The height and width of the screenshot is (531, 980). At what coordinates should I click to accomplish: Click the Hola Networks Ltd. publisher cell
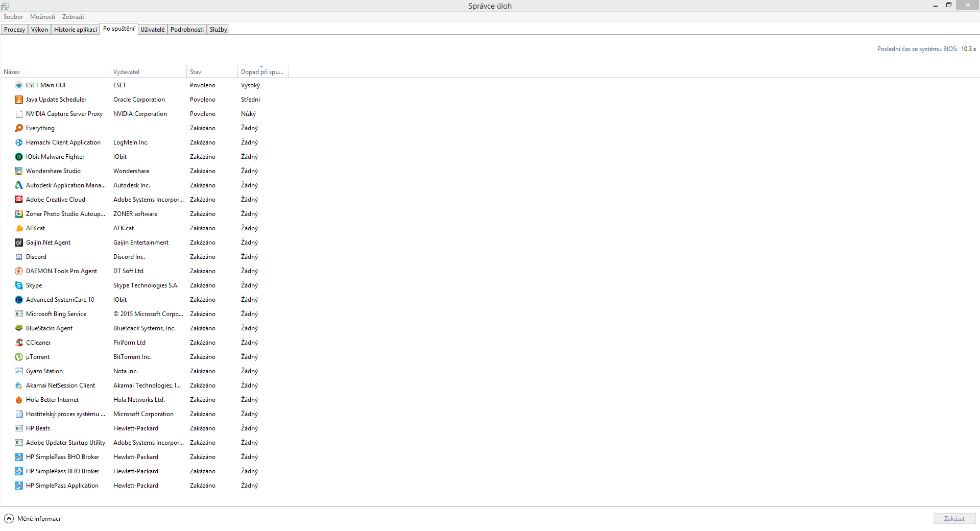(139, 400)
